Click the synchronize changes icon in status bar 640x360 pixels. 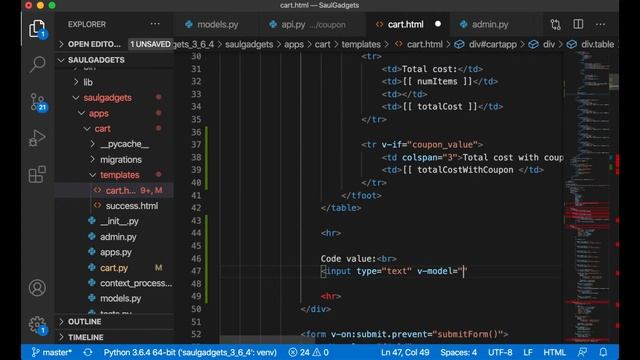[x=88, y=352]
